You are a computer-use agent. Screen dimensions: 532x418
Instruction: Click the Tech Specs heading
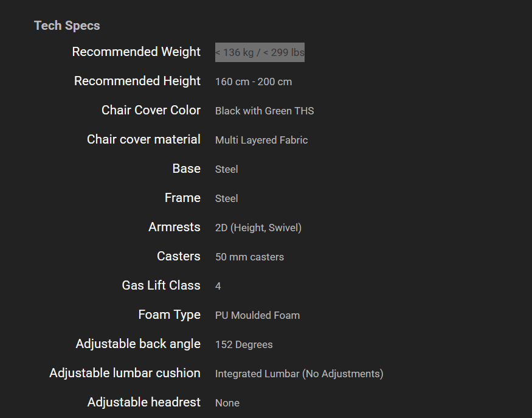coord(67,26)
